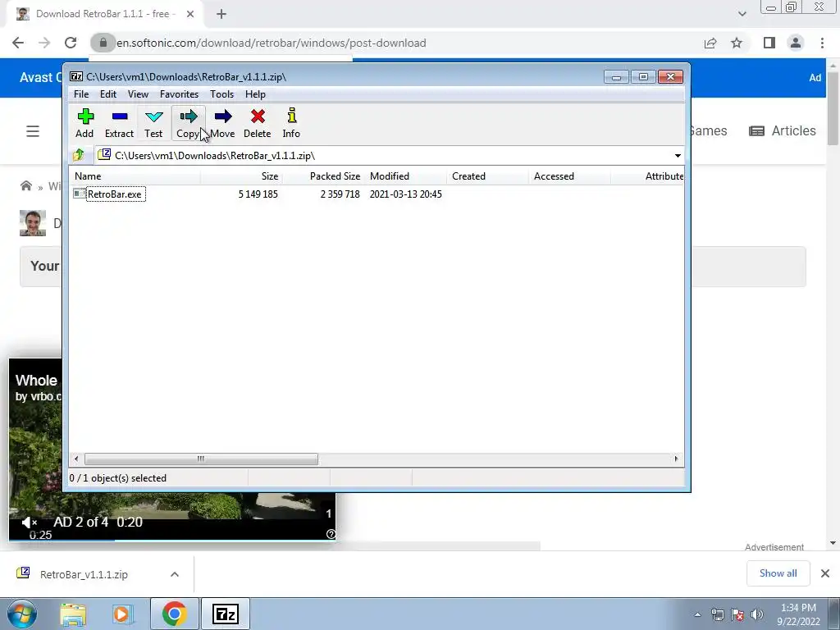Switch to 7-Zip in the taskbar
Screen dimensions: 840x630
tap(225, 614)
